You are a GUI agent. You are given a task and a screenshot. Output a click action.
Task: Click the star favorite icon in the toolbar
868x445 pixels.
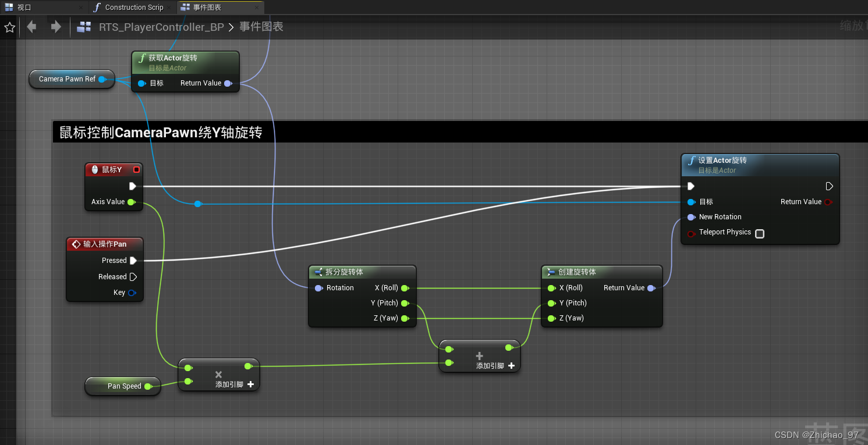coord(9,27)
